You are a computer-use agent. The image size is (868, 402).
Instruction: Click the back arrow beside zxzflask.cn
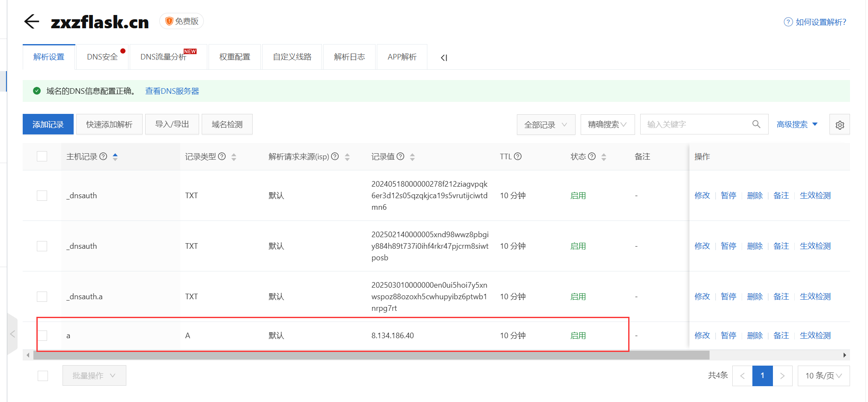click(x=32, y=21)
